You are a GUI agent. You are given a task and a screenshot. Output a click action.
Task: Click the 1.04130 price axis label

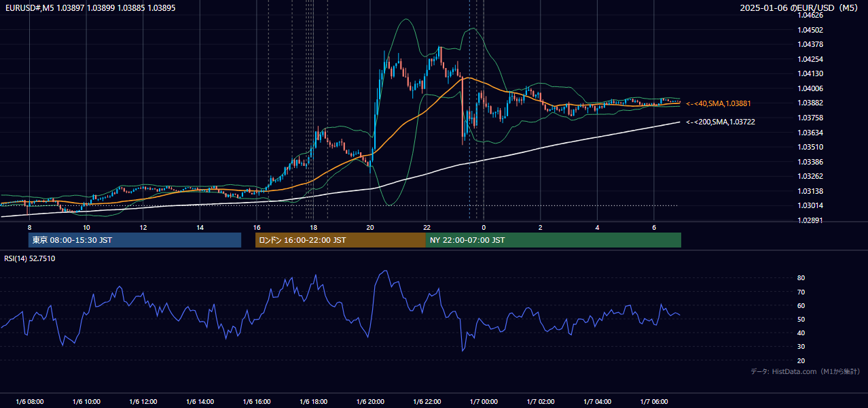pyautogui.click(x=810, y=73)
